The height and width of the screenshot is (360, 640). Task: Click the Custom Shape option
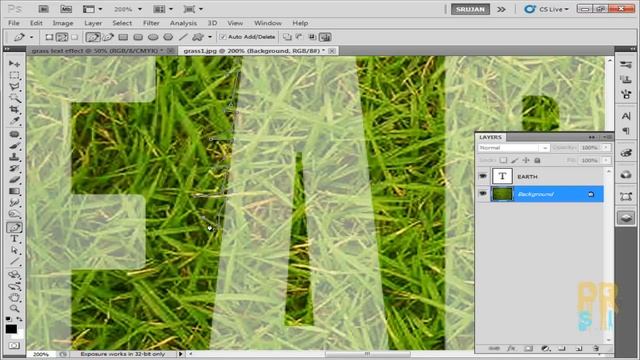coord(198,37)
